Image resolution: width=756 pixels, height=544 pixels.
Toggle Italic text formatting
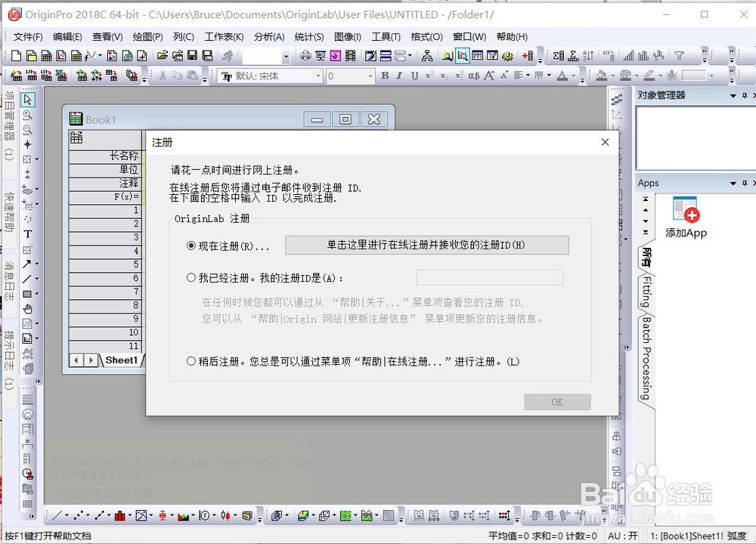tap(399, 76)
